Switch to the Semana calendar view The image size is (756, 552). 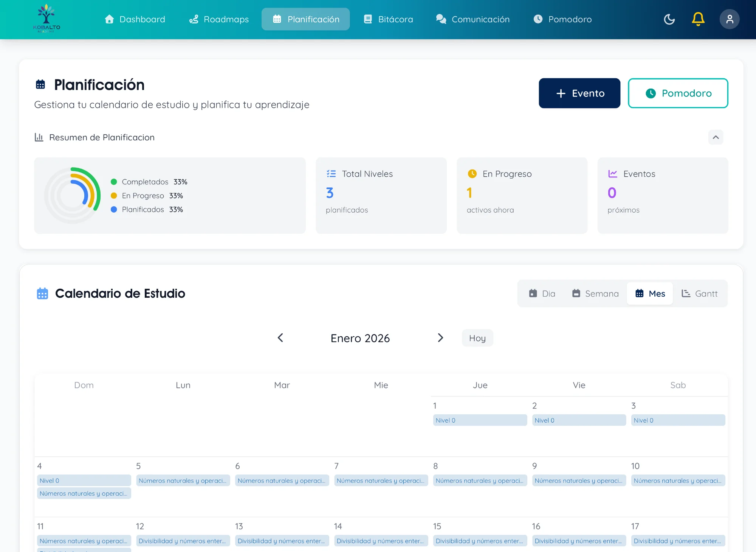click(x=595, y=293)
